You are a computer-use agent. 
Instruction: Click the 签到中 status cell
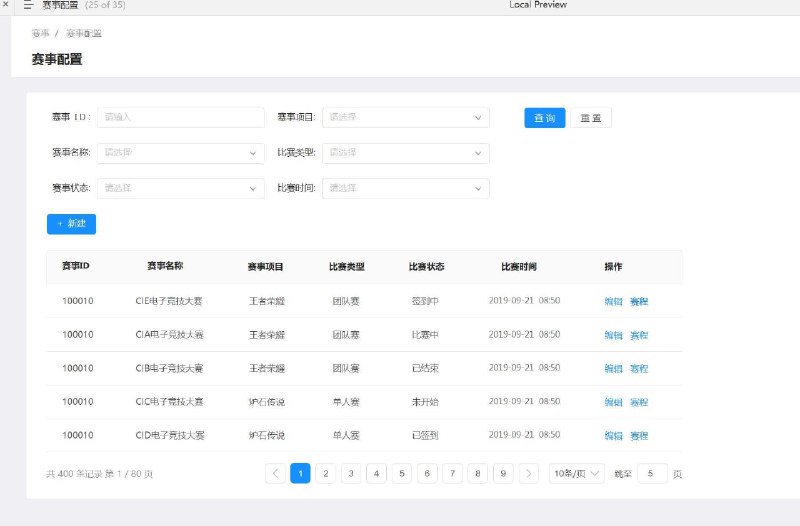[x=425, y=301]
